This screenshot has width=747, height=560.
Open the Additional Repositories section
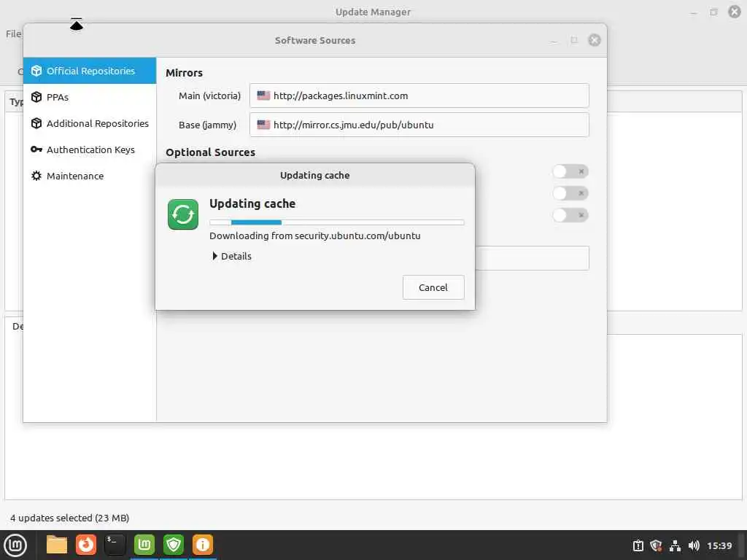click(90, 123)
